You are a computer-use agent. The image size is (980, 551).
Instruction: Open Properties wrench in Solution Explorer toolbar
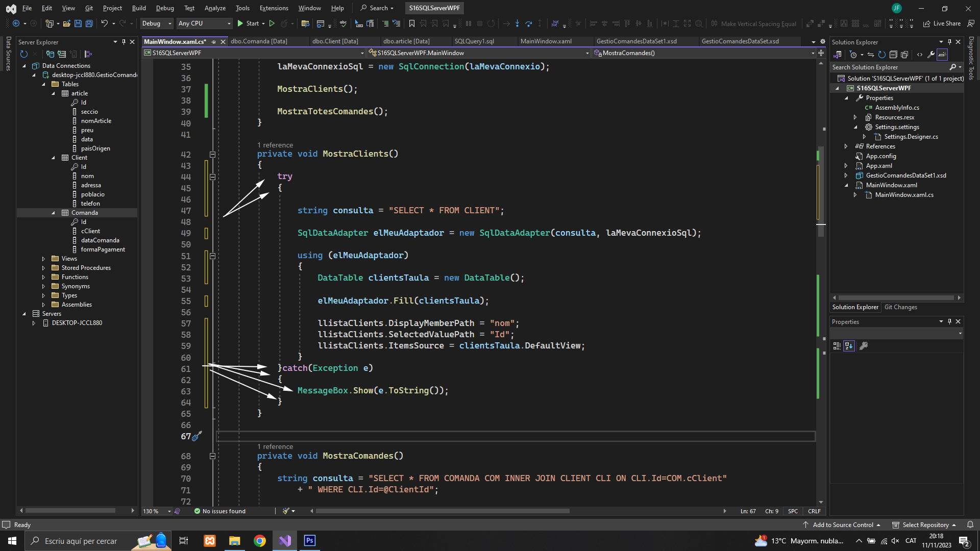point(931,55)
